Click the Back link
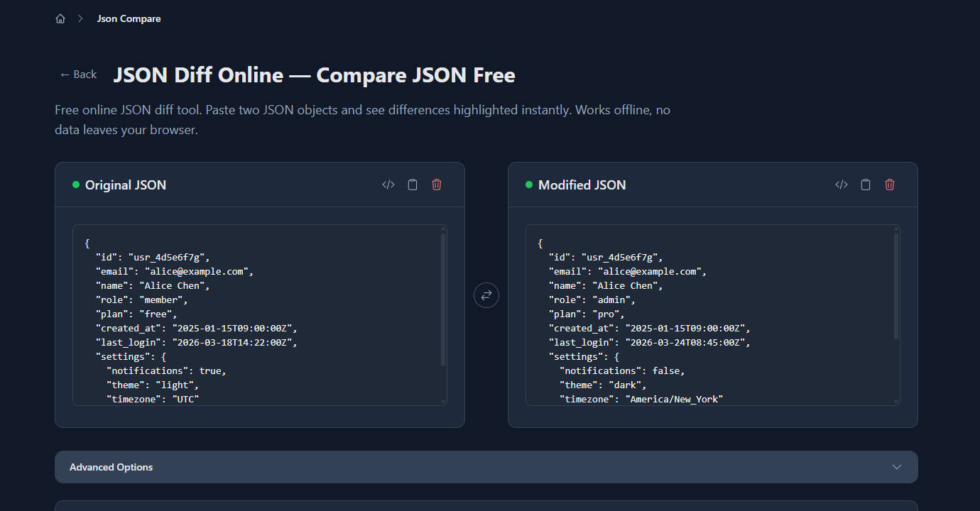 tap(77, 74)
